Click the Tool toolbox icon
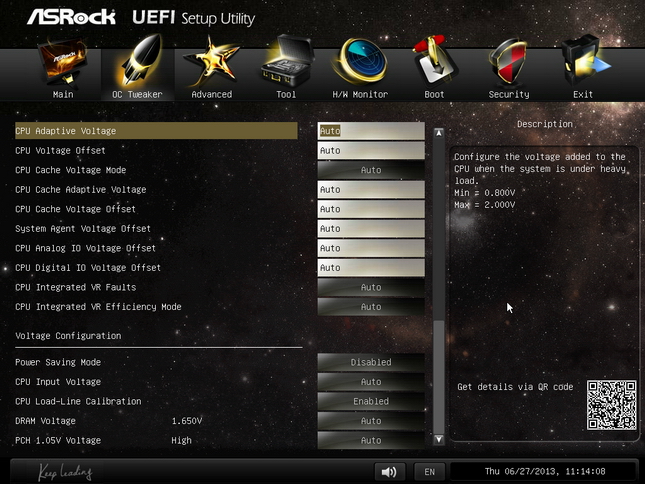Screen dimensions: 645x484 (x=286, y=62)
